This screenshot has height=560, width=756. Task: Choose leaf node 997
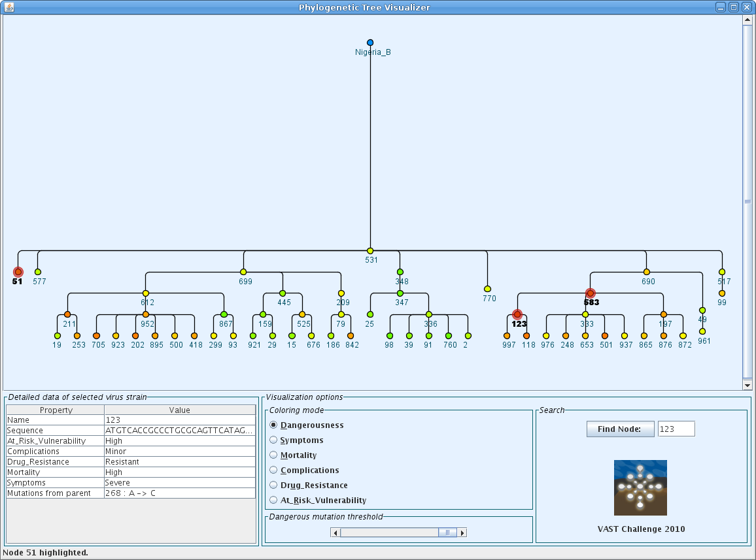pos(507,336)
